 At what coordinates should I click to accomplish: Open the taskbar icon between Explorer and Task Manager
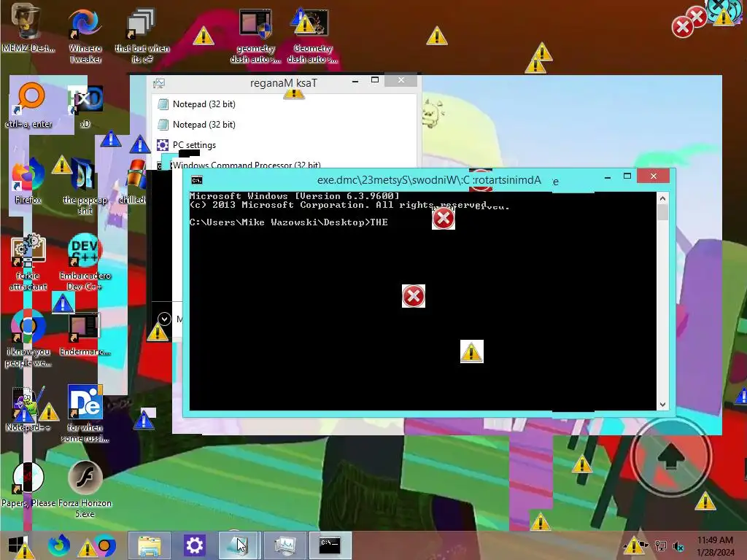click(239, 545)
